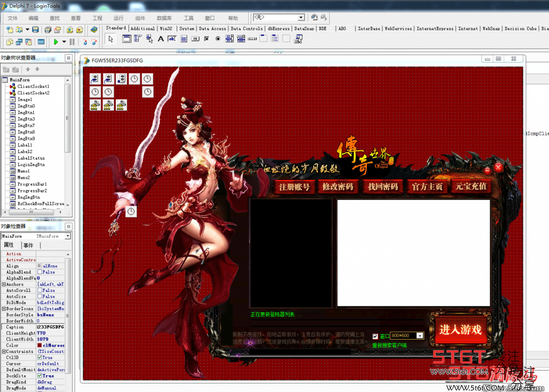The height and width of the screenshot is (392, 549).
Task: Click the Open file toolbar icon
Action: 19,30
